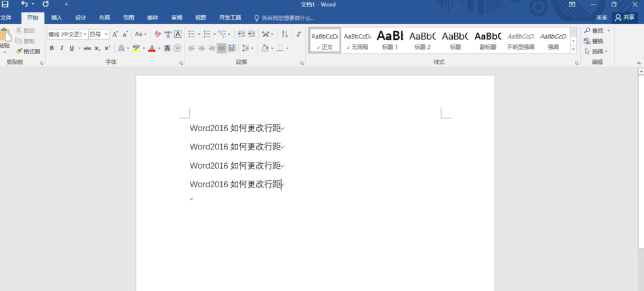Click the 选择 (Select) button
644x291 pixels.
point(596,52)
